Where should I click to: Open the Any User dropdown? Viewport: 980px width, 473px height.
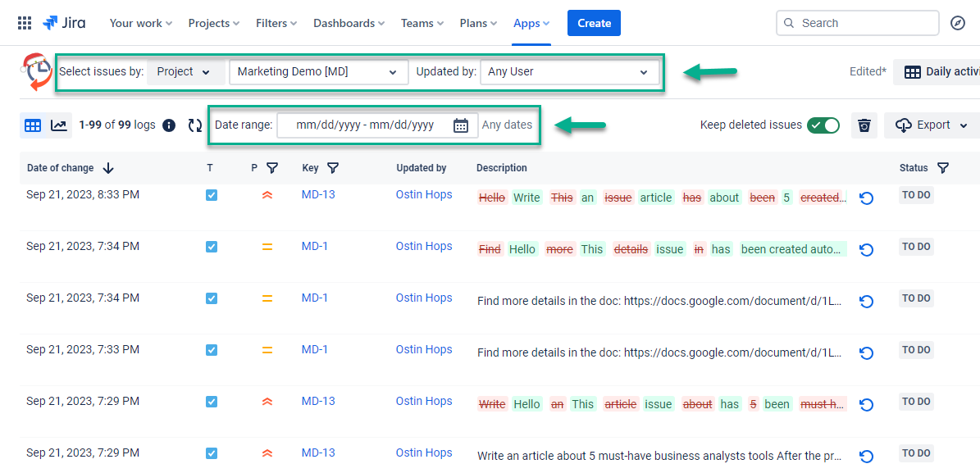coord(568,72)
